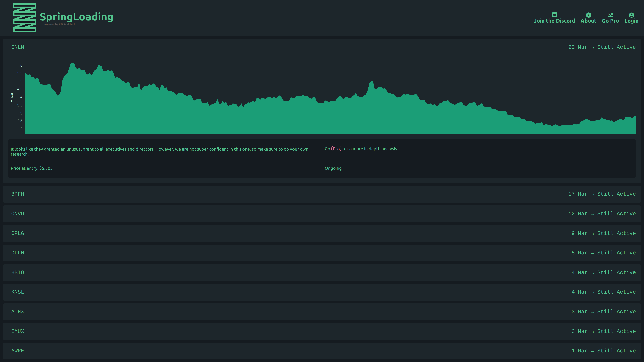Click the SpringLoading spring logo icon
The height and width of the screenshot is (362, 644).
click(x=24, y=17)
